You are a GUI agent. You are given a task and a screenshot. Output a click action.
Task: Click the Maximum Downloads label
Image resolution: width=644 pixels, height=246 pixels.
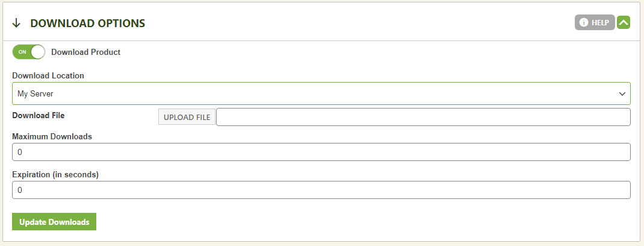click(x=52, y=136)
